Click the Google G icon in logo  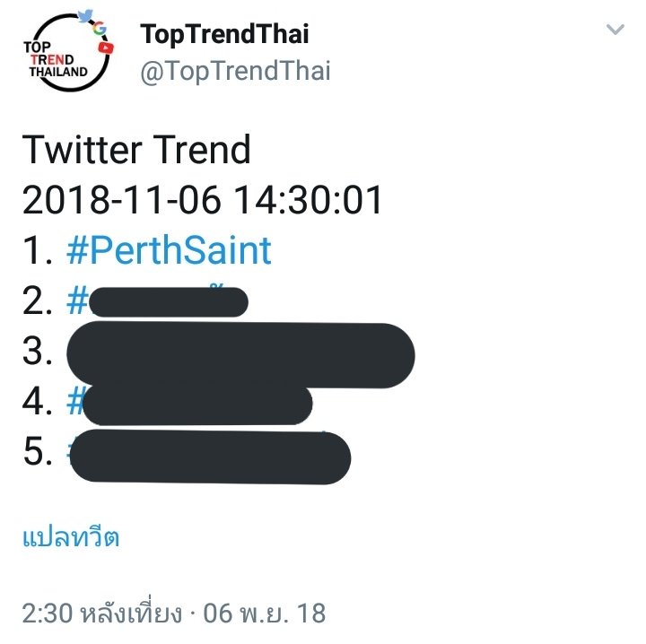tap(100, 29)
